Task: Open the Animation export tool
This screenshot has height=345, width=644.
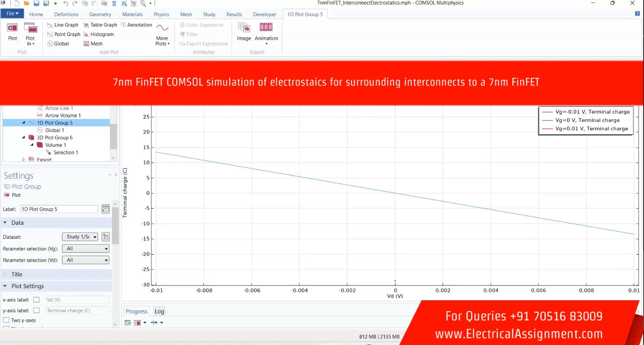Action: tap(266, 32)
